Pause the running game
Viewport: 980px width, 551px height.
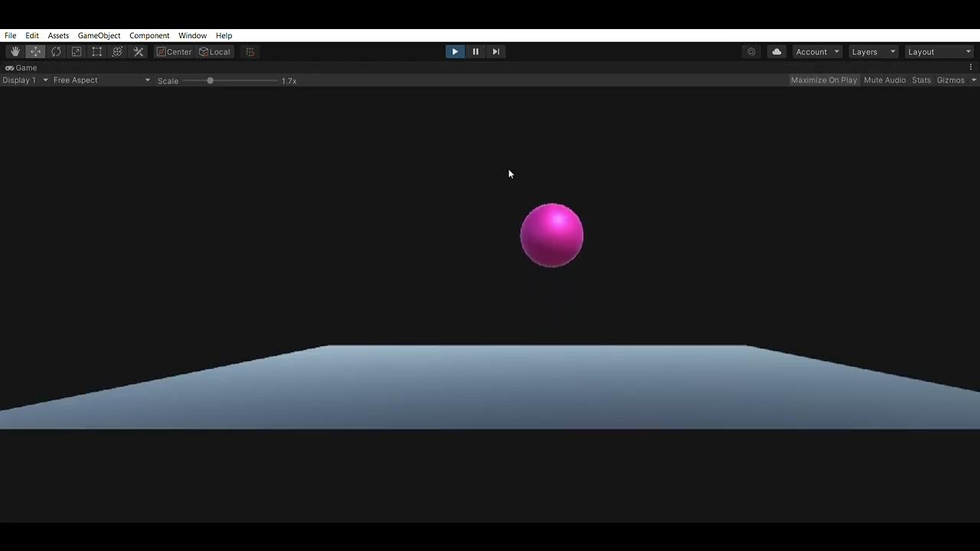click(x=475, y=51)
